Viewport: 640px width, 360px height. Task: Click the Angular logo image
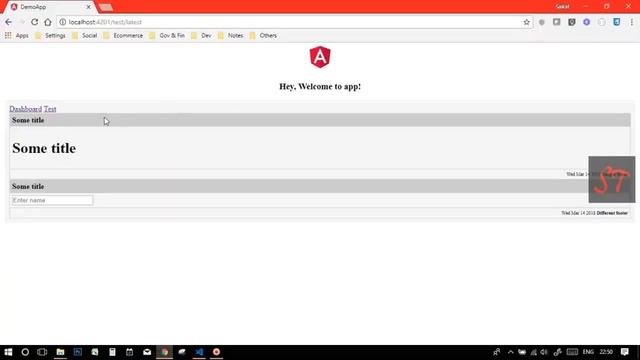pyautogui.click(x=320, y=57)
